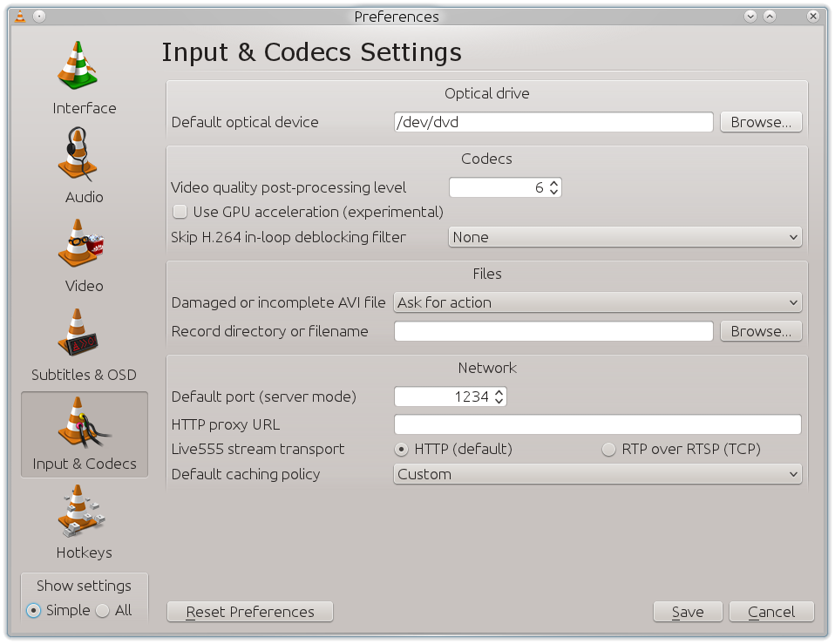The image size is (835, 644).
Task: Open Video settings cone with glasses icon
Action: coord(80,243)
